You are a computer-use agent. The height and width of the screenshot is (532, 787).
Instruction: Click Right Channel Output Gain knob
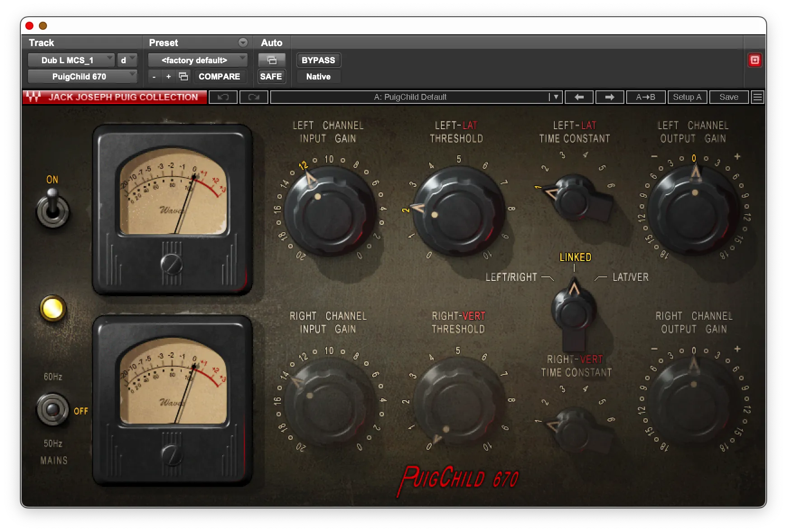[693, 402]
